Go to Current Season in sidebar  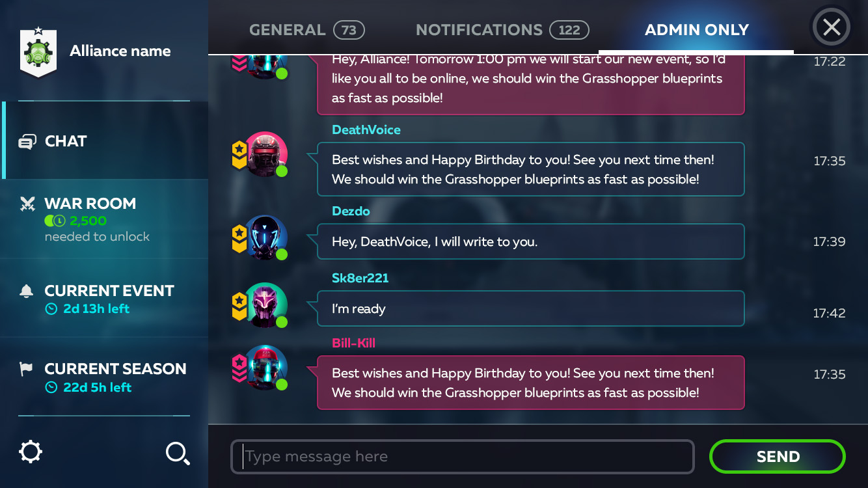[104, 377]
